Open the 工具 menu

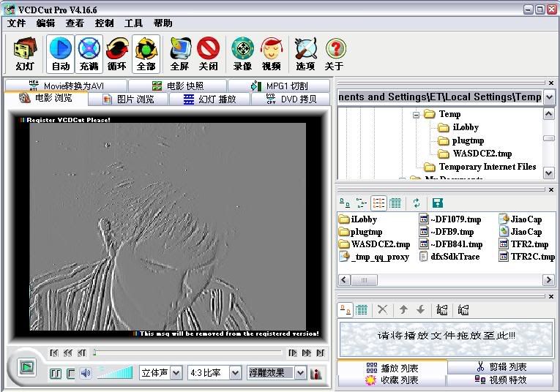(x=133, y=23)
